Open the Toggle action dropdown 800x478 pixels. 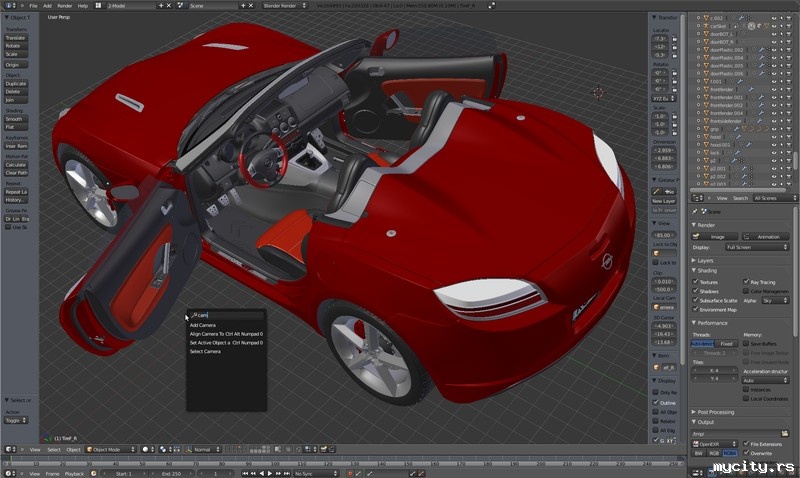pos(16,420)
